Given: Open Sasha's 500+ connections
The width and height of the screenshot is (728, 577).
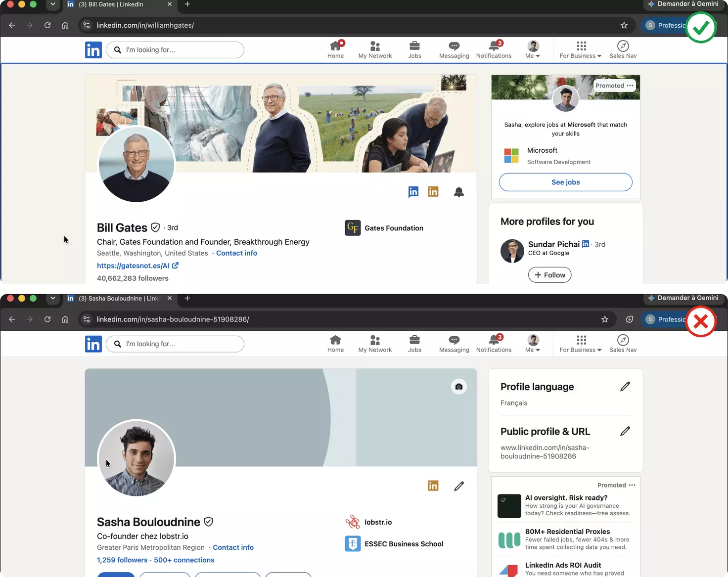Looking at the screenshot, I should (x=184, y=560).
